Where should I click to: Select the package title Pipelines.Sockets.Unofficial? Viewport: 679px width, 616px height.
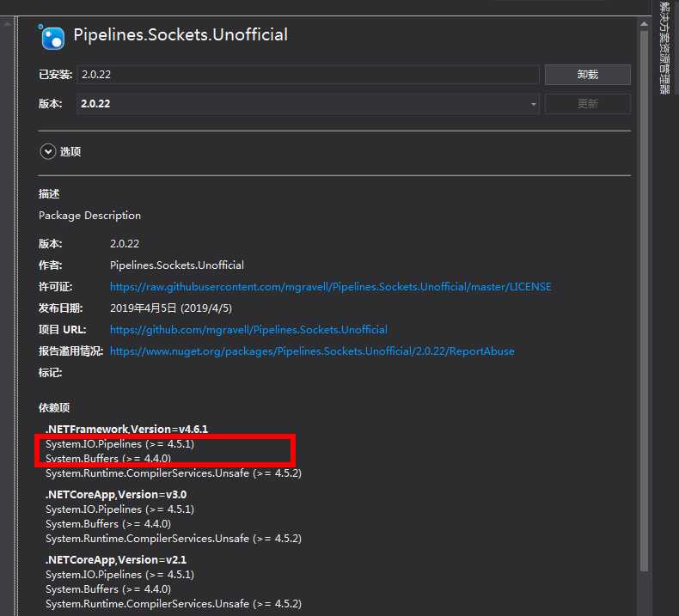tap(180, 34)
